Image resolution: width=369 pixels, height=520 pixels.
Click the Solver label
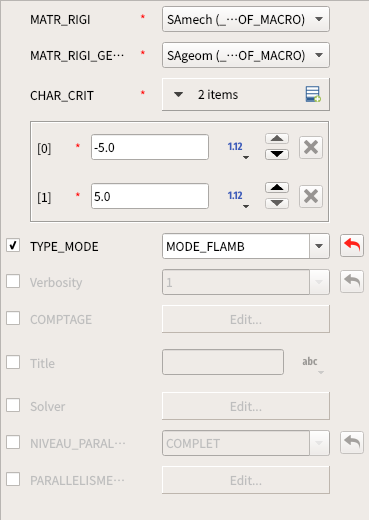click(x=48, y=406)
